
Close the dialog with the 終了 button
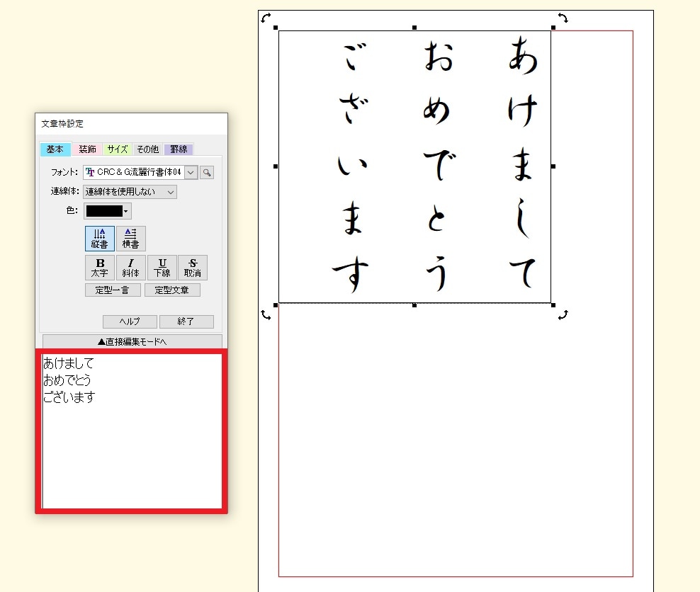coord(186,321)
